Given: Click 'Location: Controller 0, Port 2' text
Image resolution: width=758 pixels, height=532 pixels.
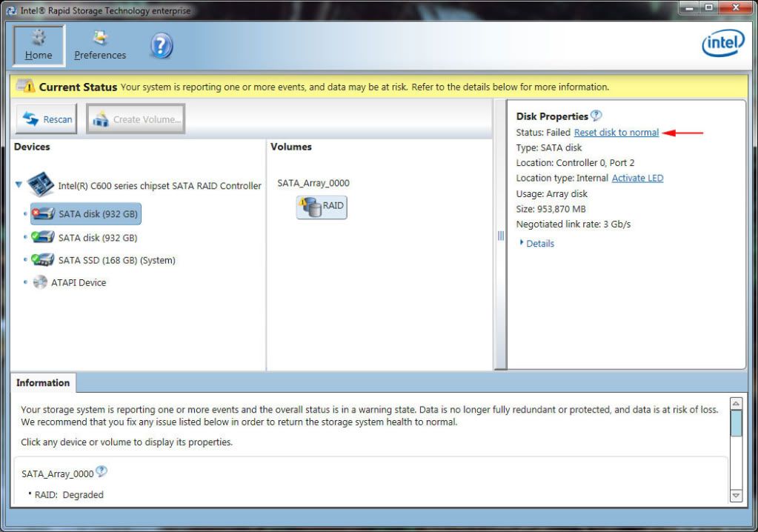Looking at the screenshot, I should pyautogui.click(x=575, y=163).
